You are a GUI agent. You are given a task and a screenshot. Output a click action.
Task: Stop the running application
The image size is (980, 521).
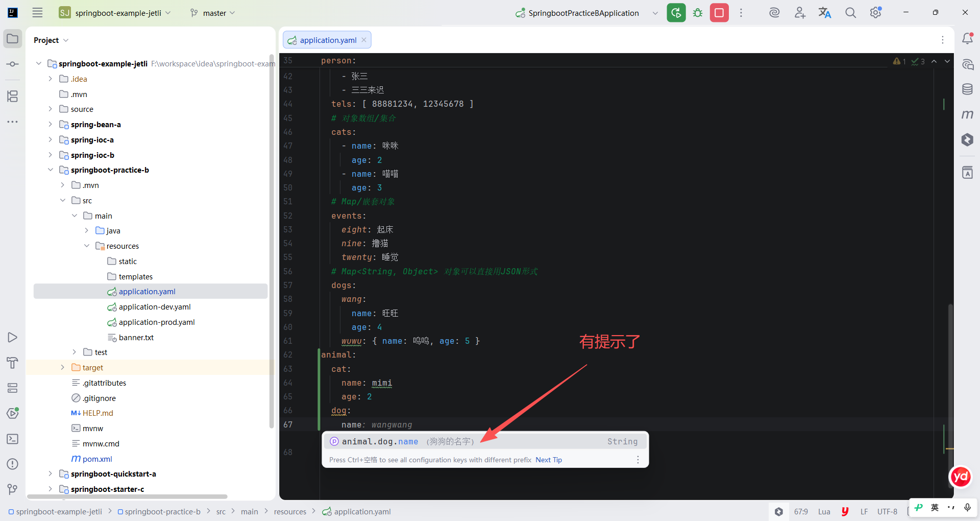(719, 13)
